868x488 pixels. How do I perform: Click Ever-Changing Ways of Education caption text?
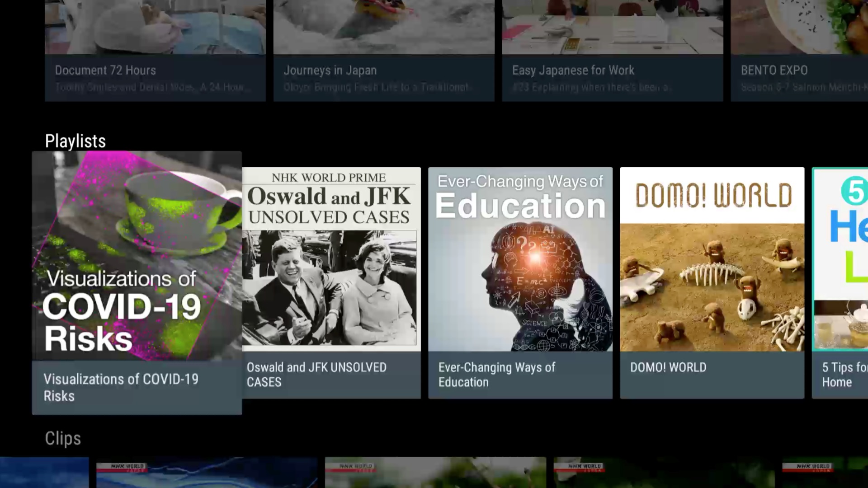pyautogui.click(x=496, y=375)
